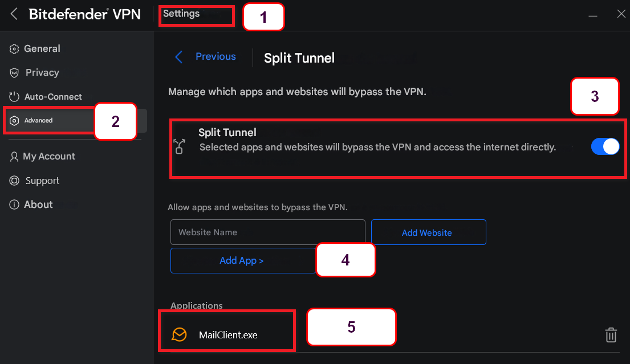Click the MailClient.exe envelope icon

click(179, 335)
